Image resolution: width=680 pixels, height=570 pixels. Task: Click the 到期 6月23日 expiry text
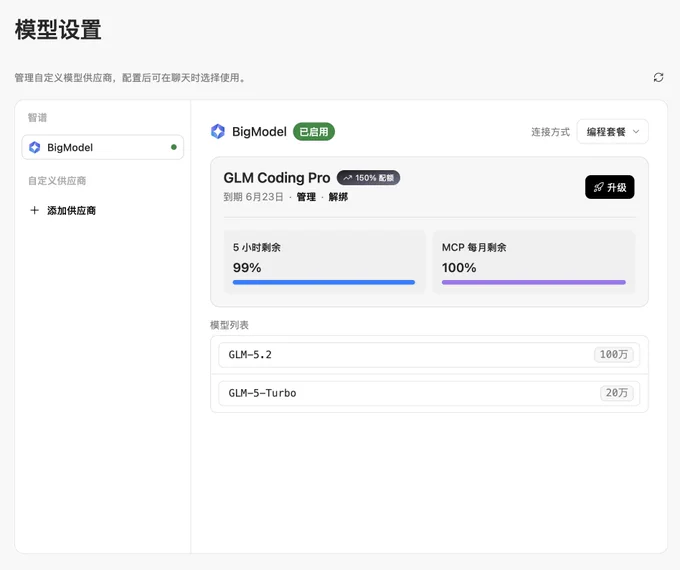[253, 197]
